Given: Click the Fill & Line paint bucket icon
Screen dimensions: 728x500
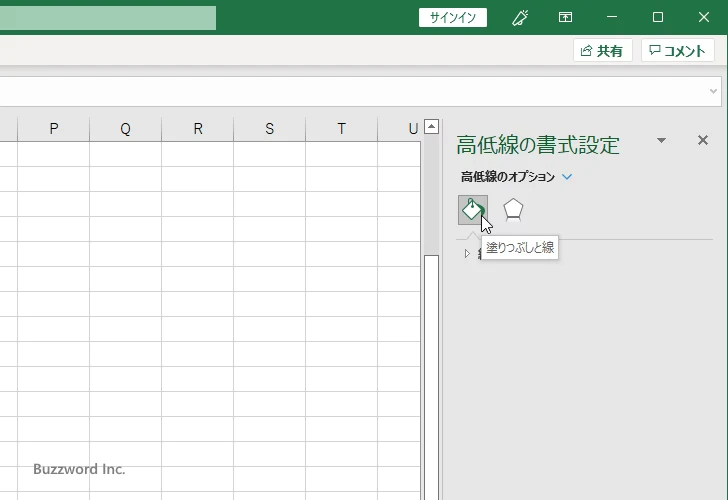Looking at the screenshot, I should tap(473, 210).
